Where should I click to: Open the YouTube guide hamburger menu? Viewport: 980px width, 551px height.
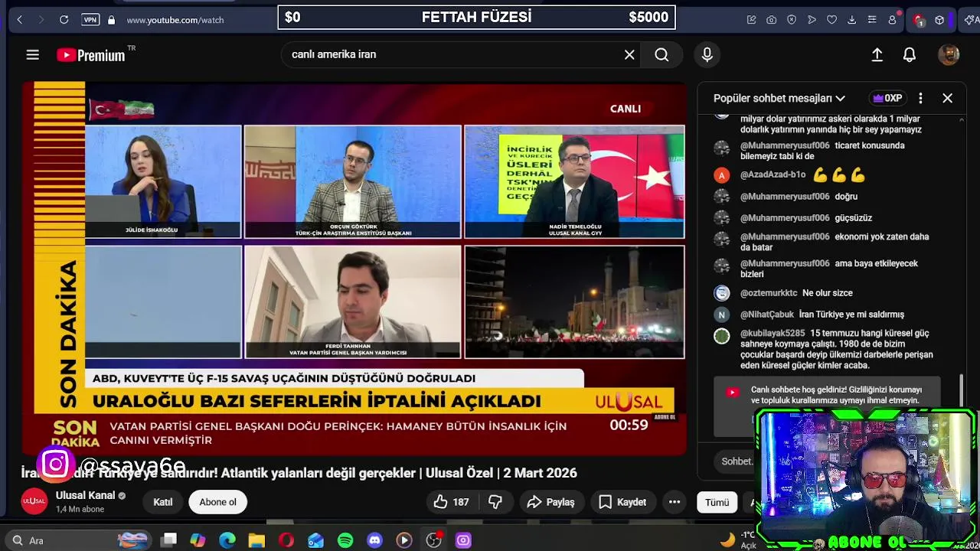pos(32,54)
